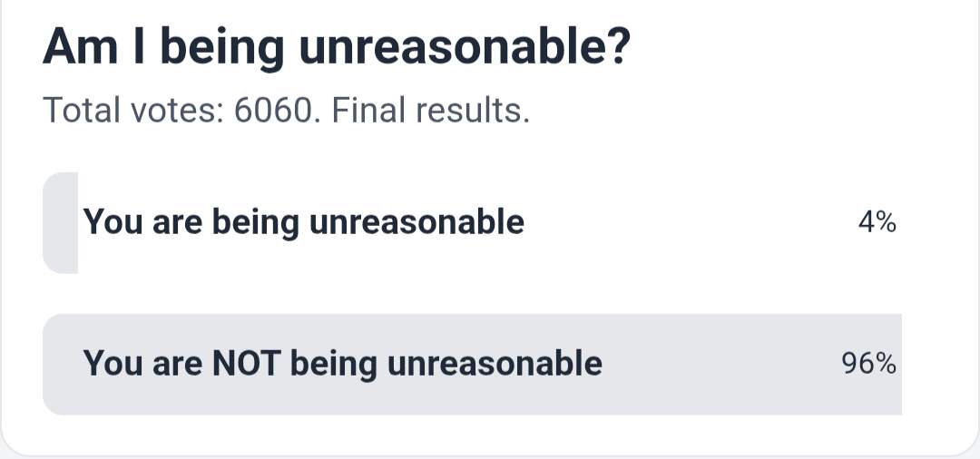Screen dimensions: 980x459
Task: Click the 96% result percentage
Action: tap(869, 364)
